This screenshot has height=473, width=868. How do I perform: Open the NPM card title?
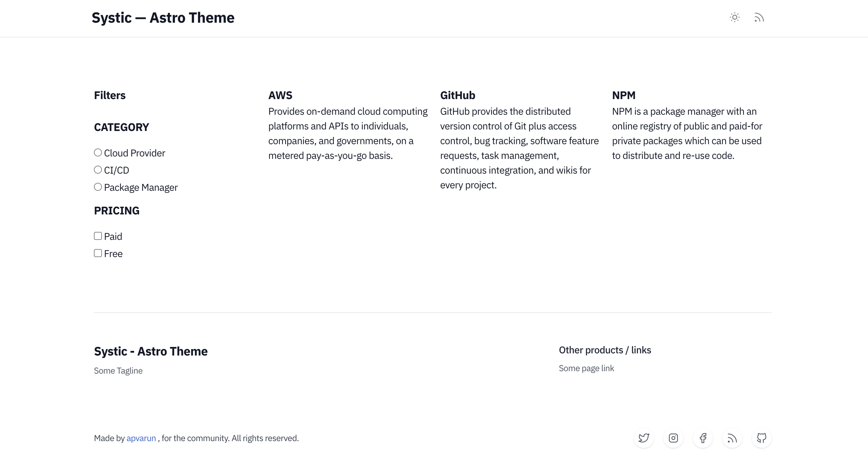624,95
